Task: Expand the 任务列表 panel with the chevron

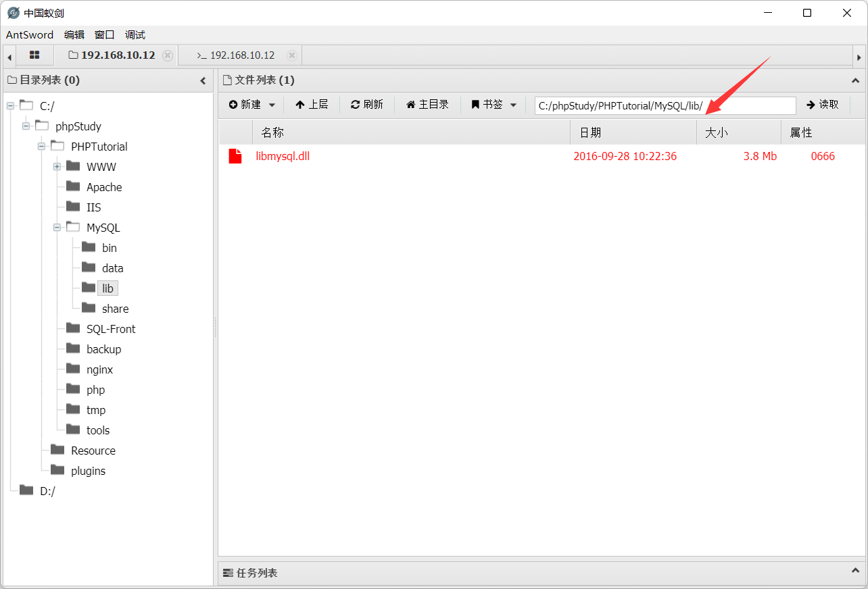Action: click(x=855, y=571)
